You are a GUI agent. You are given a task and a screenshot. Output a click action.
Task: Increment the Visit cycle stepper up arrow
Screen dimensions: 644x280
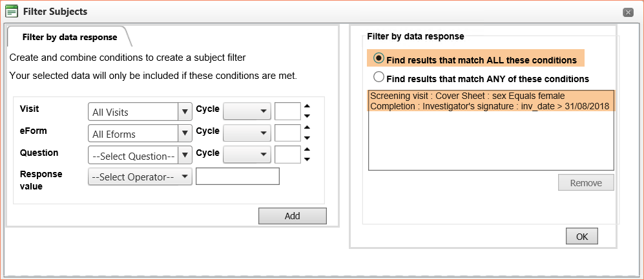tap(306, 105)
